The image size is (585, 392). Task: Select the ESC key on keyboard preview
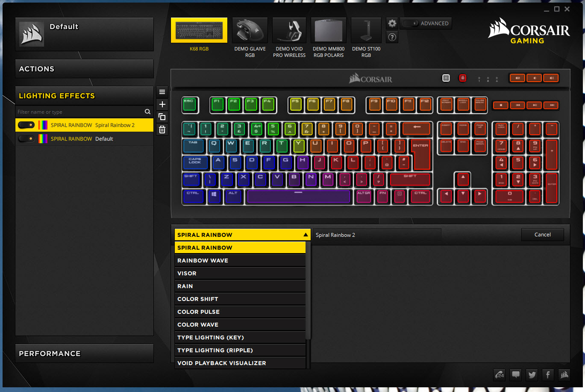[x=190, y=105]
